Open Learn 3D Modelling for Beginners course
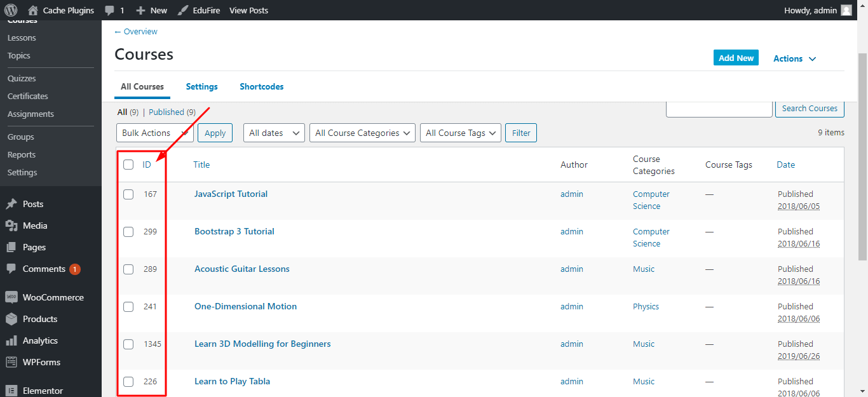The height and width of the screenshot is (397, 868). (262, 344)
